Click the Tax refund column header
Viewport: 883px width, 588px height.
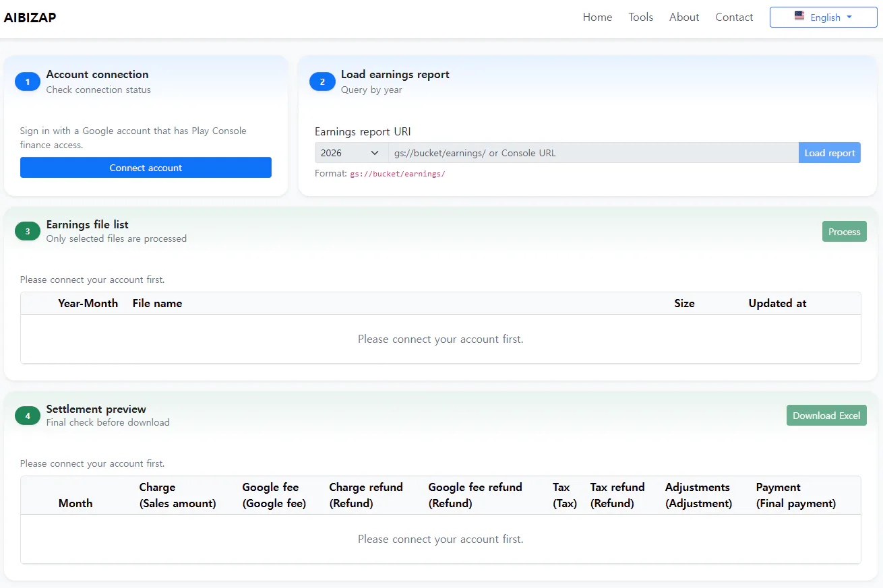click(617, 495)
